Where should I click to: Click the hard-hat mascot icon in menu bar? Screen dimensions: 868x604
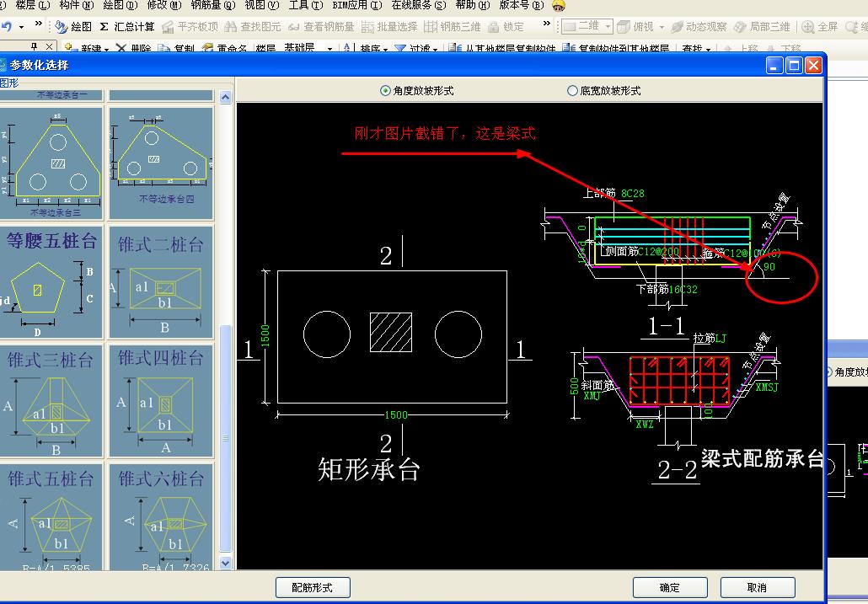[559, 6]
